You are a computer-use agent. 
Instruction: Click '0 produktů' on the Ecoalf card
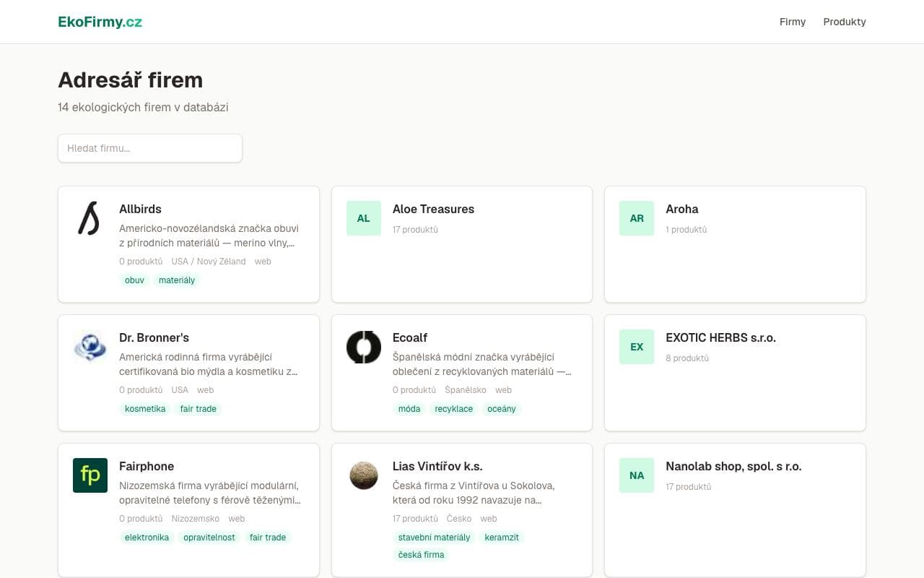point(414,390)
